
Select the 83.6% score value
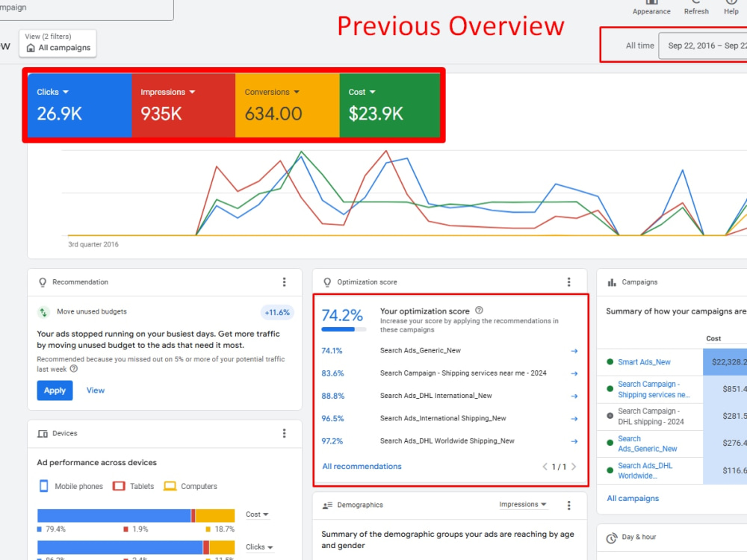pyautogui.click(x=332, y=373)
